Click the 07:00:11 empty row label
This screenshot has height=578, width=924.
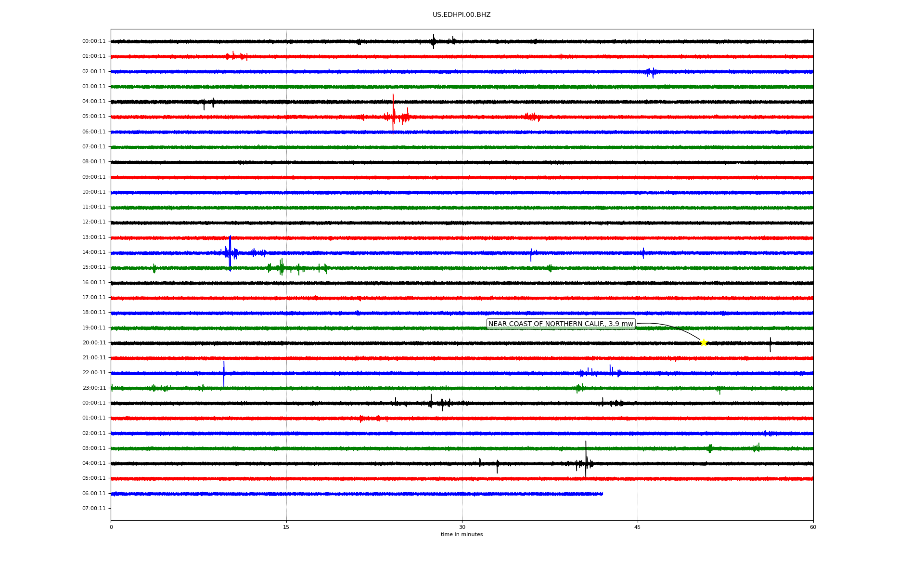(94, 509)
